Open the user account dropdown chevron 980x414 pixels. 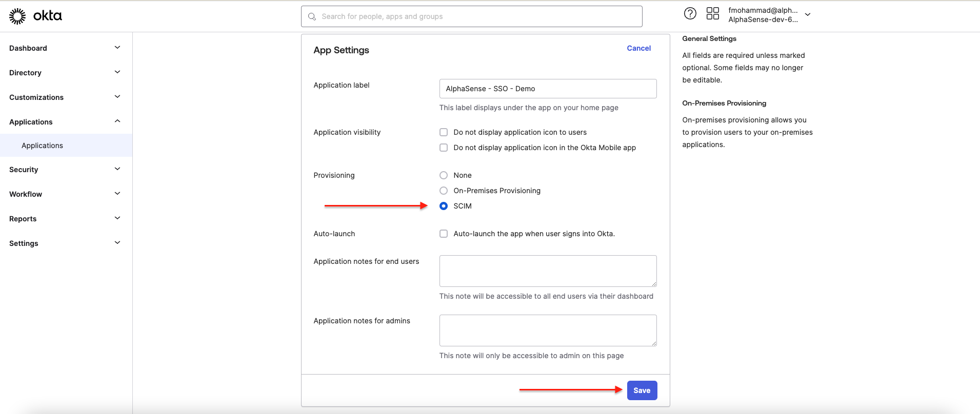808,15
